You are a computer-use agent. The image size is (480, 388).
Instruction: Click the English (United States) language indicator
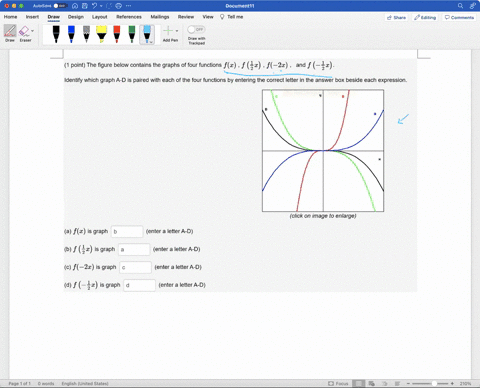[85, 384]
